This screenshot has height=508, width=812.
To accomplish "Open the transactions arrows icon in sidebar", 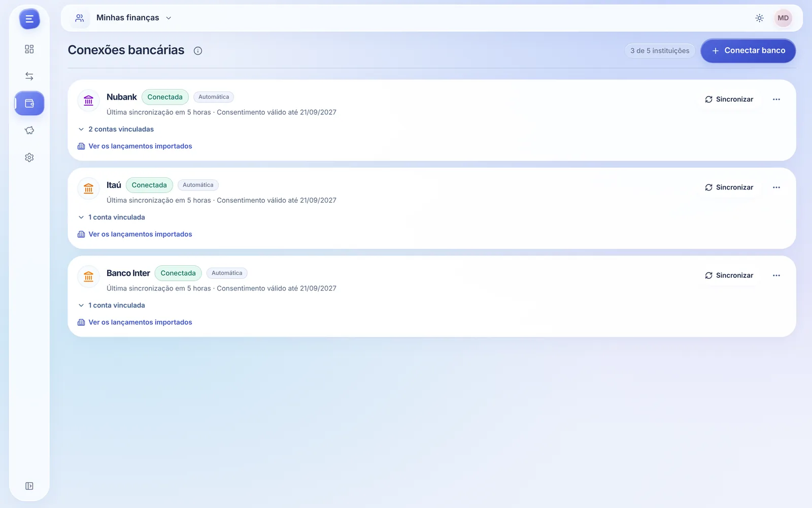I will (x=29, y=76).
